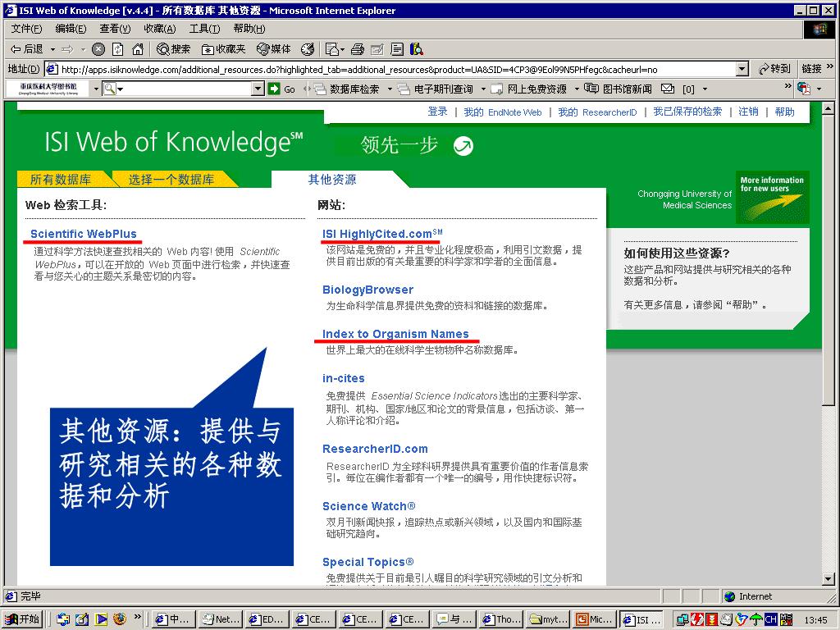Click the page scrollbar down arrow
Screen dimensions: 840x630
pyautogui.click(x=828, y=578)
